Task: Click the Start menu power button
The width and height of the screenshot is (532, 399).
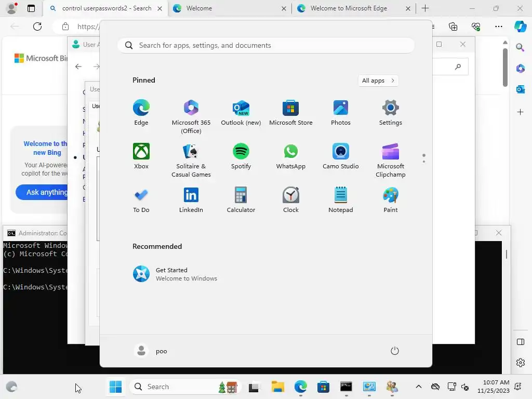Action: click(x=395, y=351)
